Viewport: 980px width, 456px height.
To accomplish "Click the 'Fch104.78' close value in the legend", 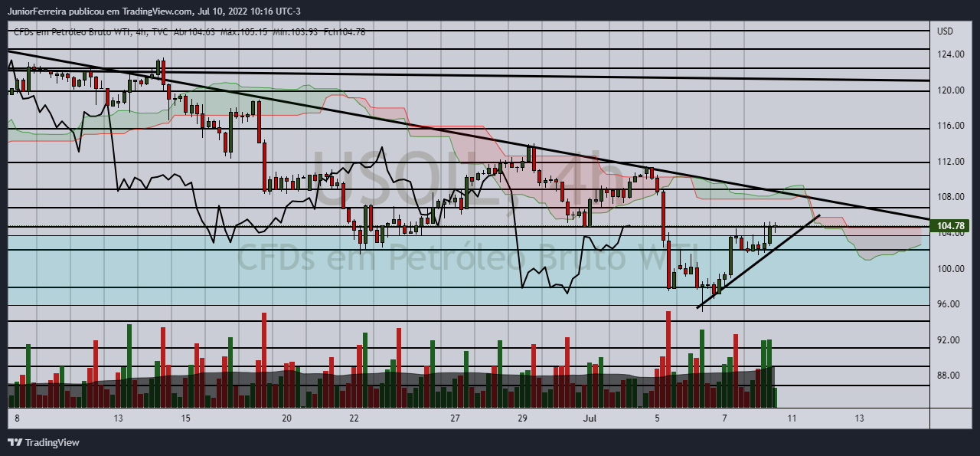I will tap(345, 31).
